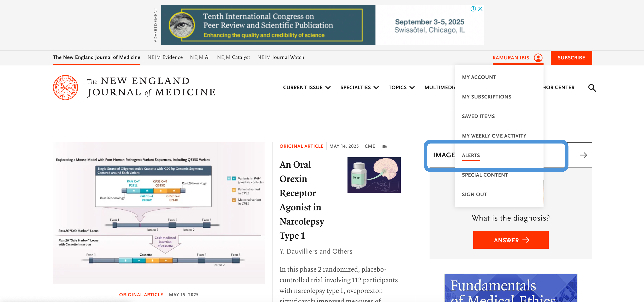Image resolution: width=644 pixels, height=302 pixels.
Task: Expand the Current Issue dropdown
Action: (307, 87)
